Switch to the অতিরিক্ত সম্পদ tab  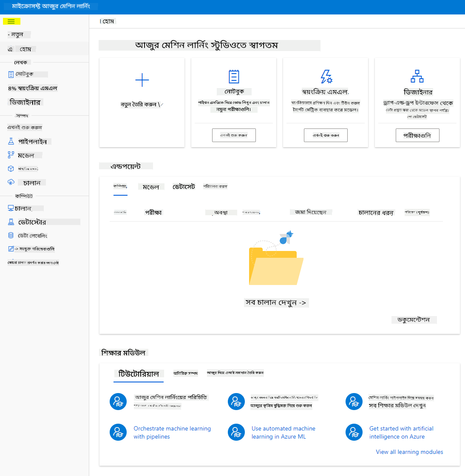point(186,373)
